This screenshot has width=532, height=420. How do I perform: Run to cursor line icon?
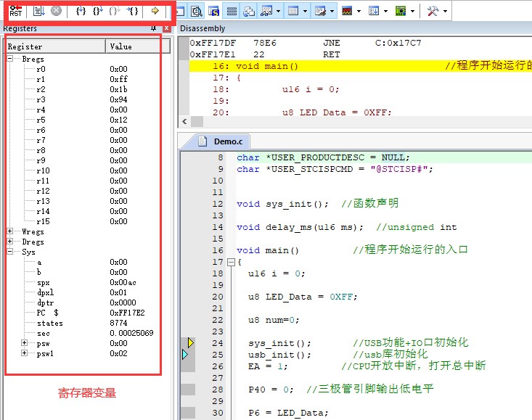tap(132, 11)
